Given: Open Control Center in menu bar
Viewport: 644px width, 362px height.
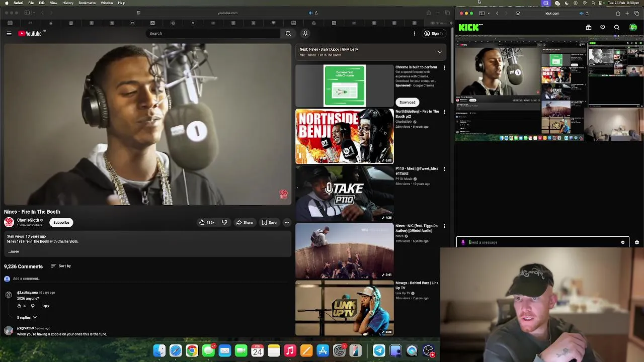Looking at the screenshot, I should point(601,3).
